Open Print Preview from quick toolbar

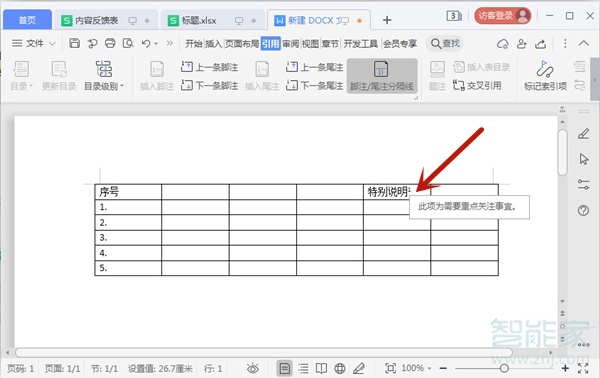tap(128, 43)
